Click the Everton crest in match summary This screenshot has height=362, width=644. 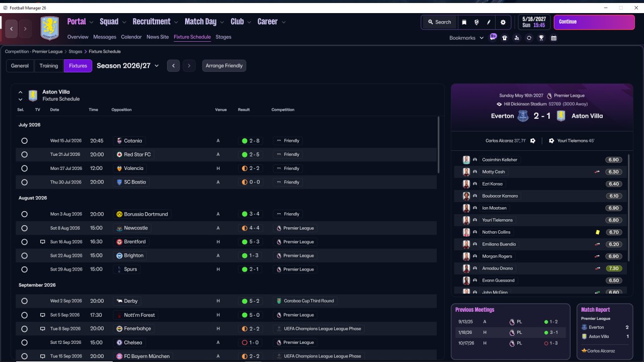[523, 116]
